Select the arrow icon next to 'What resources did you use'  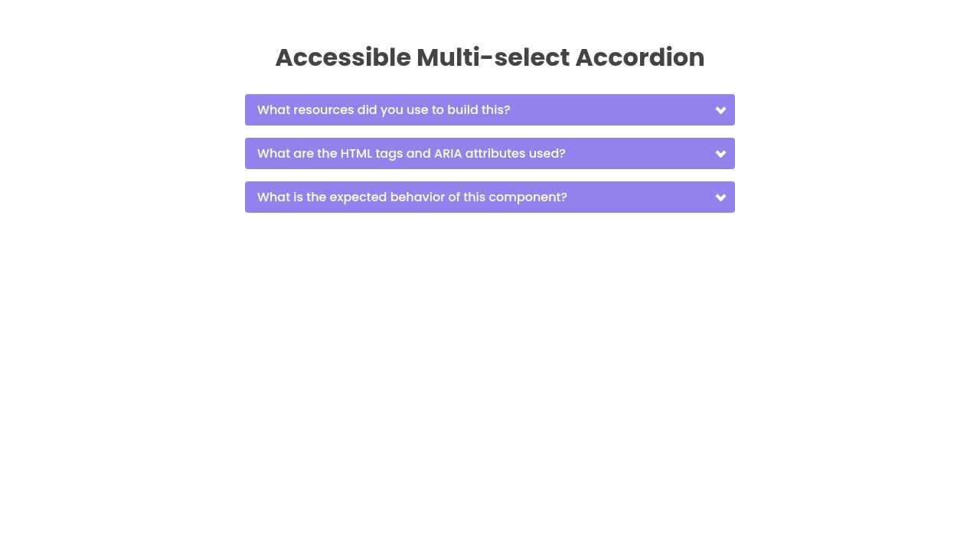click(720, 110)
